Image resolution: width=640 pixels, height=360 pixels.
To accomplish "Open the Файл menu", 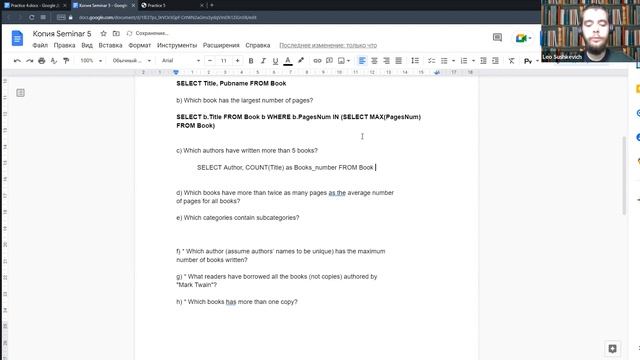I will 40,45.
